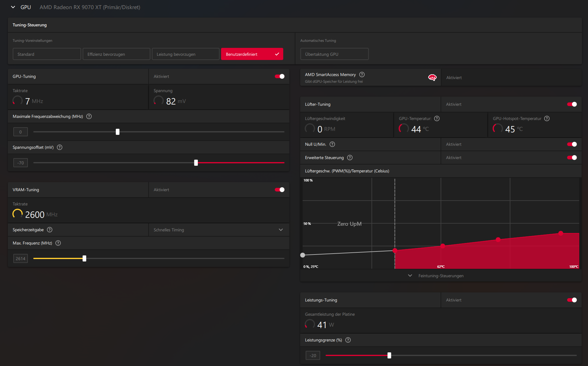Click help icon next to Speicherzeitgabe
Viewport: 588px width, 366px height.
click(x=50, y=230)
